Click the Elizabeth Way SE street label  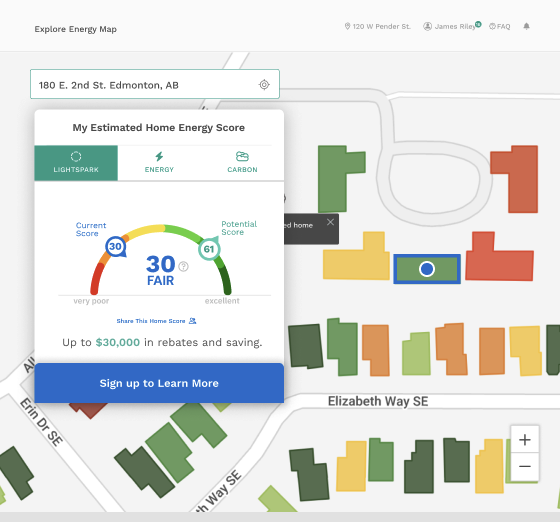(x=378, y=401)
